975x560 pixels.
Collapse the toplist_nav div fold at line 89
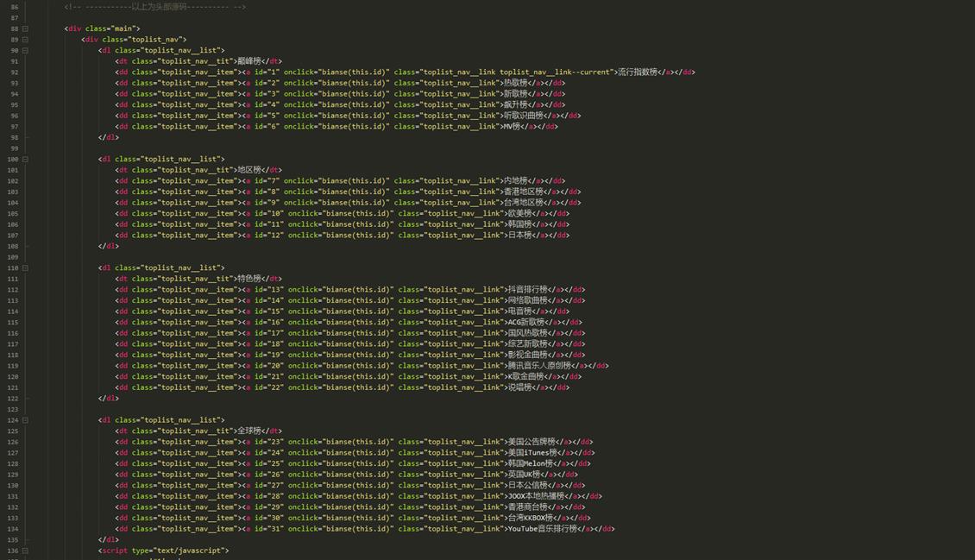pyautogui.click(x=25, y=39)
